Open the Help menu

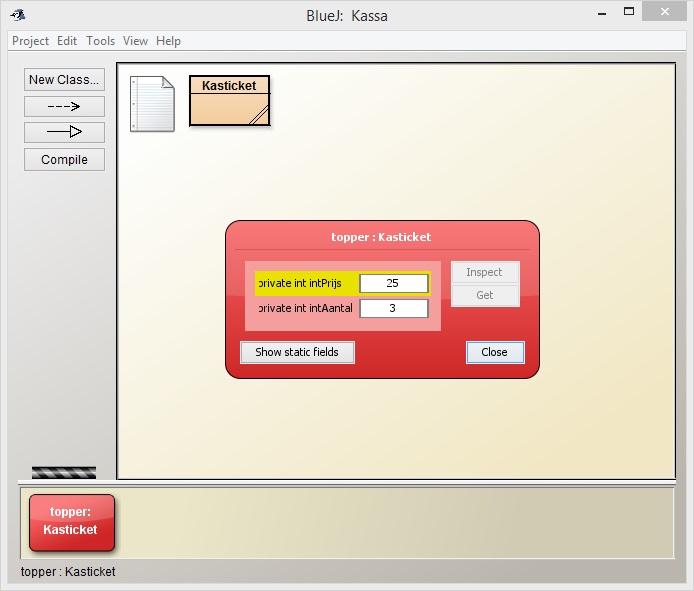(x=168, y=41)
